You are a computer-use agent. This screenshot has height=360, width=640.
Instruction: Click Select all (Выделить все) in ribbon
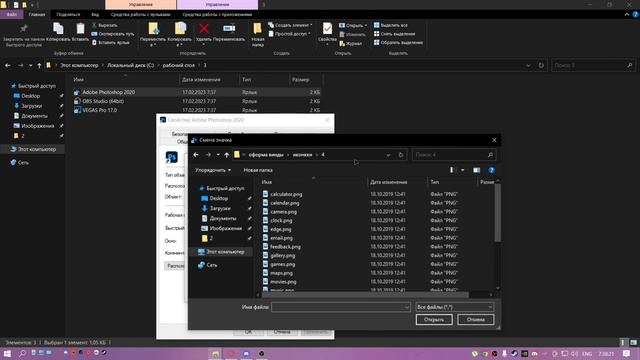coord(391,25)
